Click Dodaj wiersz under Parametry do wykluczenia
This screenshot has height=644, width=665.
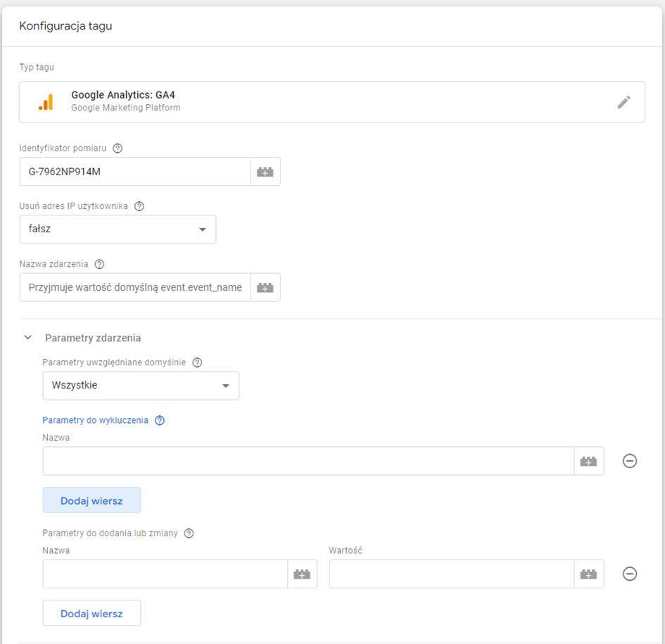(91, 500)
